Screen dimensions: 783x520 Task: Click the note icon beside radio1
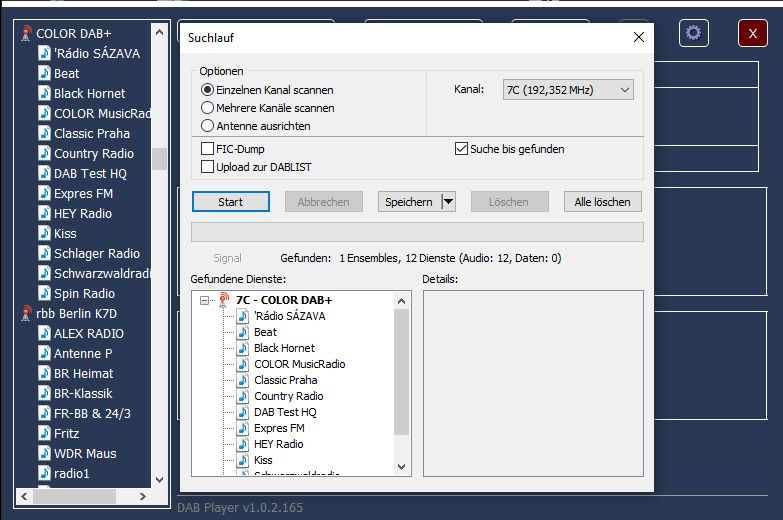coord(44,473)
